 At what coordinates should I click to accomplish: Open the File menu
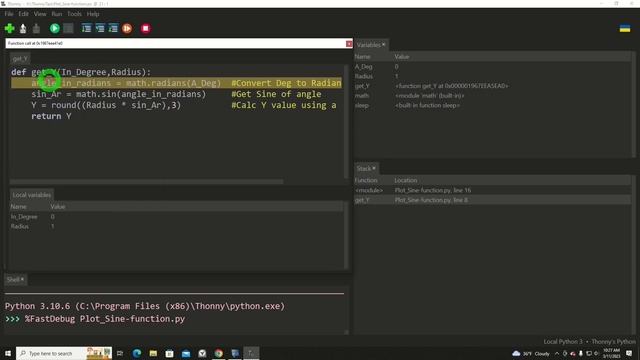(9, 14)
